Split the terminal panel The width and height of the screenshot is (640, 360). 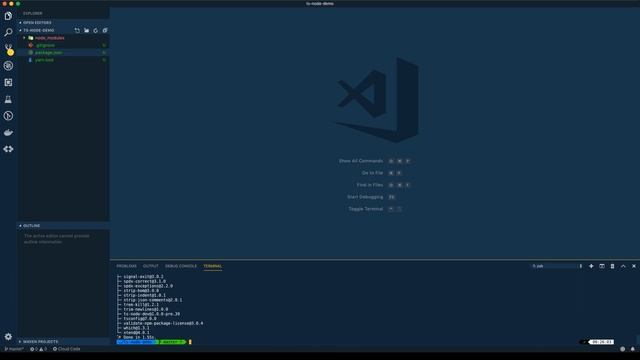click(602, 266)
